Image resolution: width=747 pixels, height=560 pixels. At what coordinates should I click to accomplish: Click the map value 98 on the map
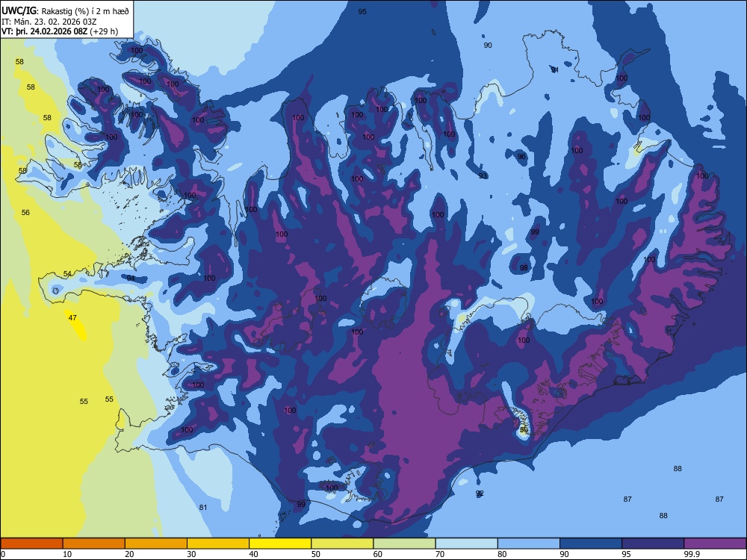[x=524, y=267]
